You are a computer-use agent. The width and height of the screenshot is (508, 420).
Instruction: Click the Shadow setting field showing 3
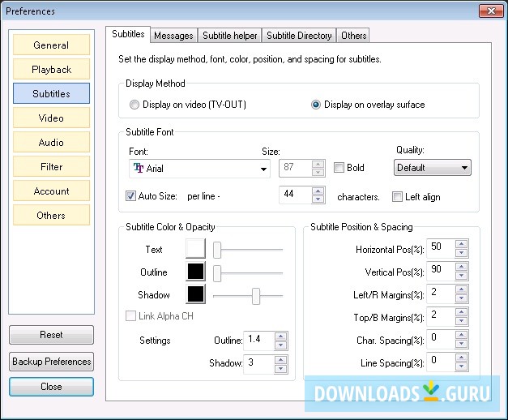[x=258, y=363]
